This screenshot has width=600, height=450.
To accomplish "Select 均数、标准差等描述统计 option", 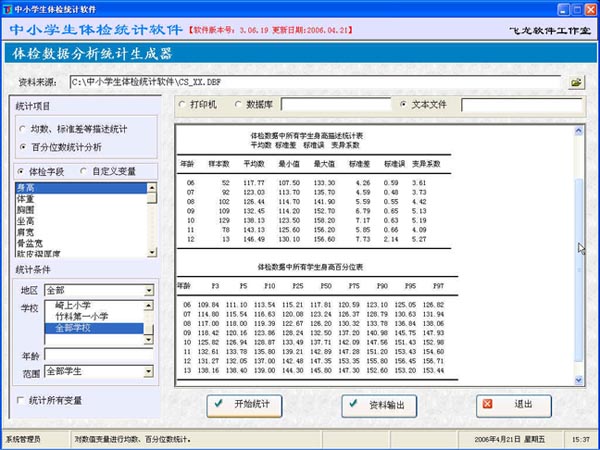I will point(24,129).
